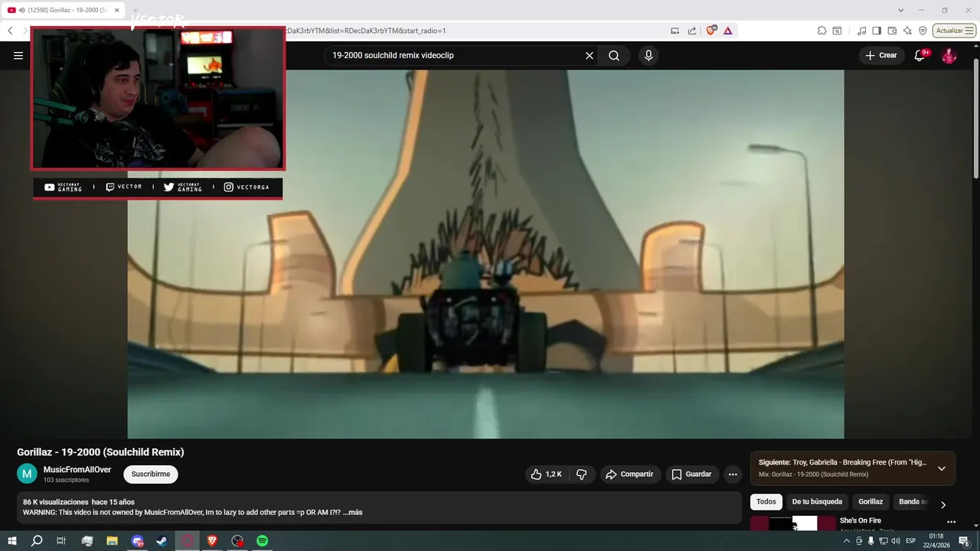Image resolution: width=980 pixels, height=551 pixels.
Task: Open the clock and date flyout
Action: 936,541
